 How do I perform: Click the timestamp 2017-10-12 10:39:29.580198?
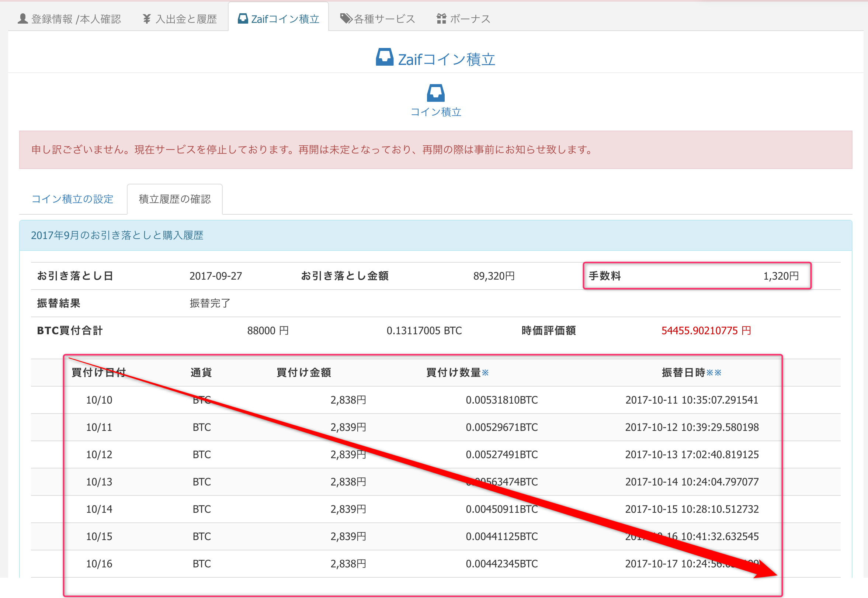[692, 427]
